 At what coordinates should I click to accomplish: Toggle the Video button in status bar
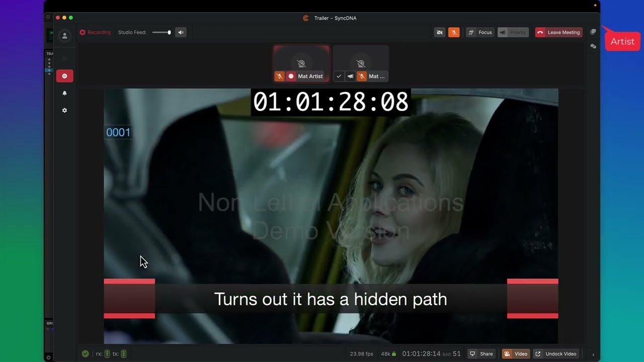pos(516,354)
